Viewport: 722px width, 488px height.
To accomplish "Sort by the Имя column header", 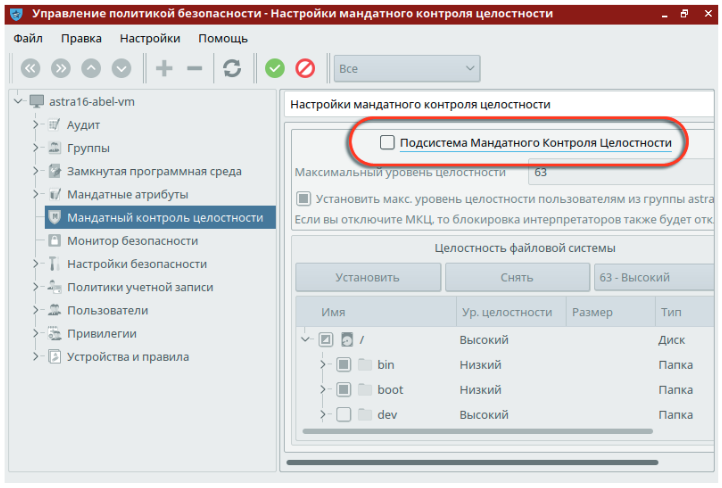I will 376,312.
